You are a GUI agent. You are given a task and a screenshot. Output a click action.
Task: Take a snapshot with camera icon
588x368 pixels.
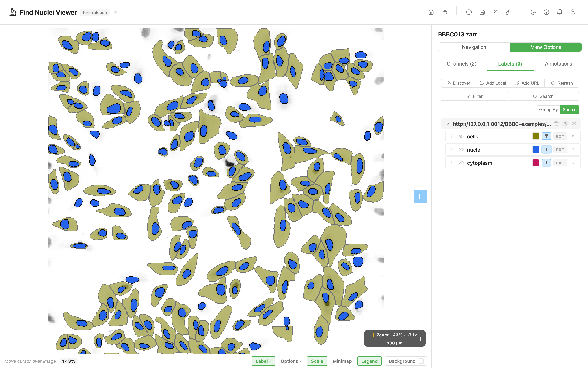[x=495, y=12]
